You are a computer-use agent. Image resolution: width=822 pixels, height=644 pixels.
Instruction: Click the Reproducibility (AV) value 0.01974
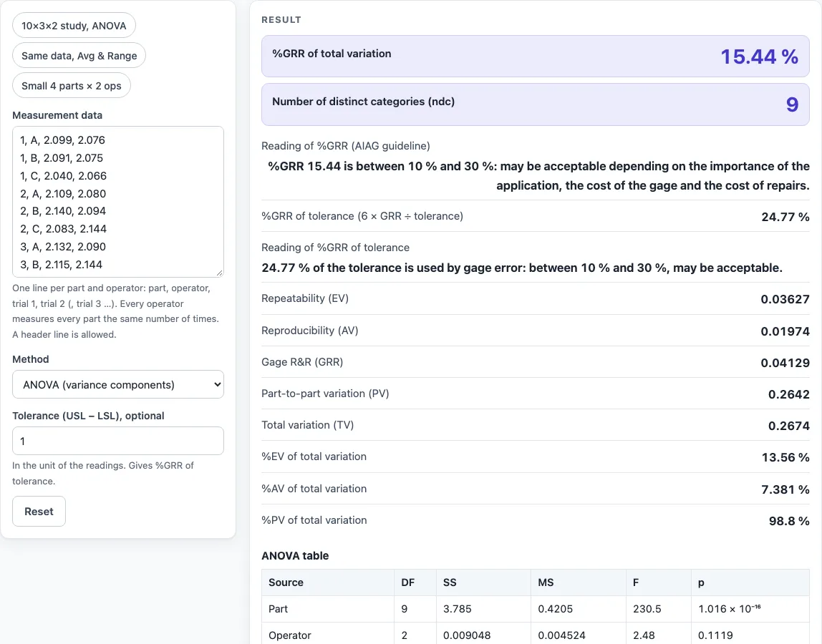click(785, 331)
